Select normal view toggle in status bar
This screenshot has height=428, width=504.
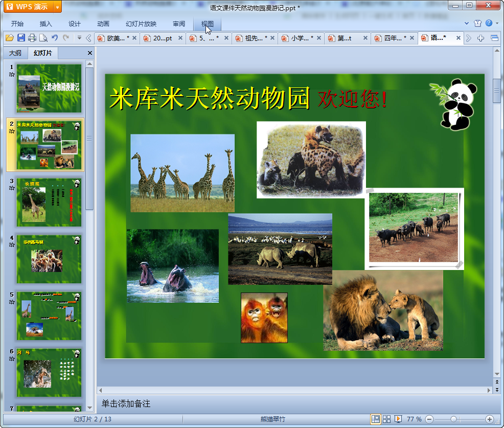point(376,419)
